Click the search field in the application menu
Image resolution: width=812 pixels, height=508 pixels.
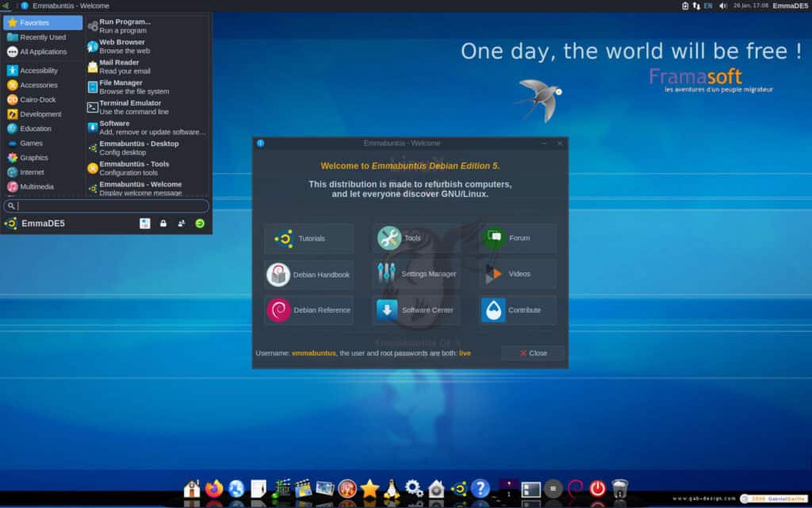pos(107,206)
